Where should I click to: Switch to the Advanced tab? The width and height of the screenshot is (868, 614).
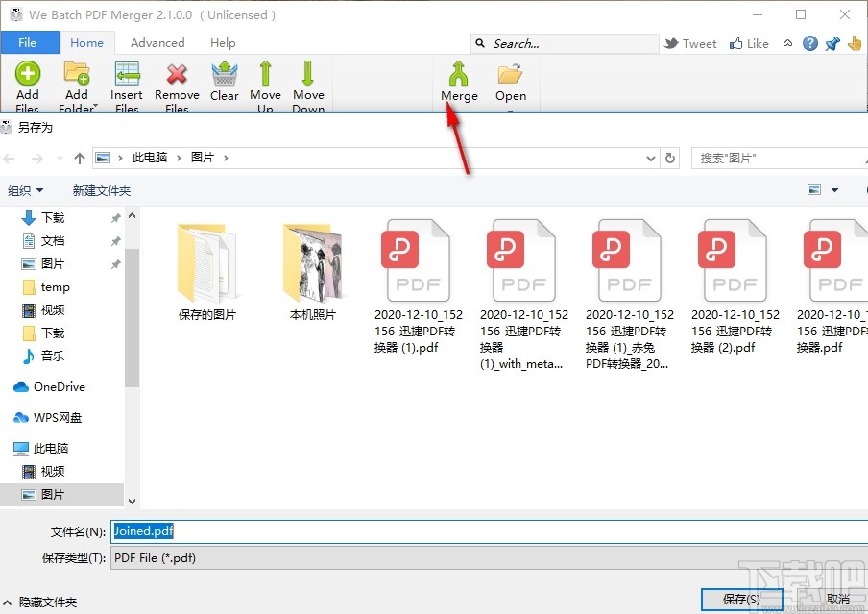tap(157, 42)
